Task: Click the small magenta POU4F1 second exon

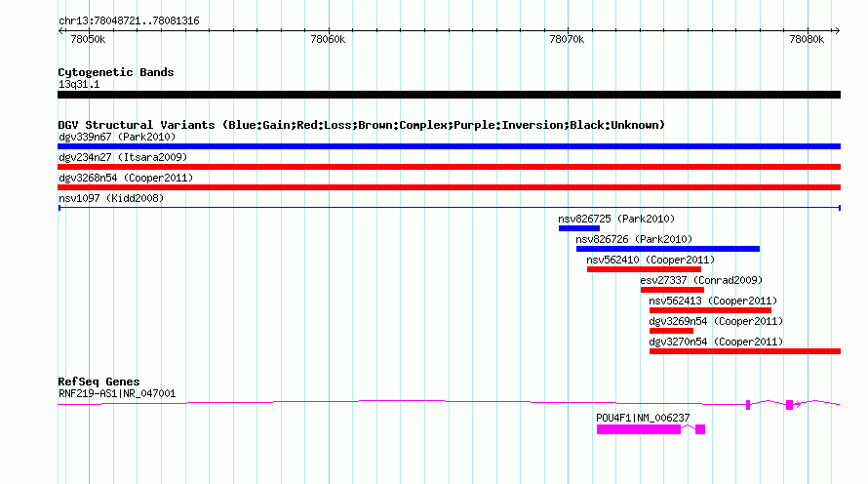Action: coord(700,429)
